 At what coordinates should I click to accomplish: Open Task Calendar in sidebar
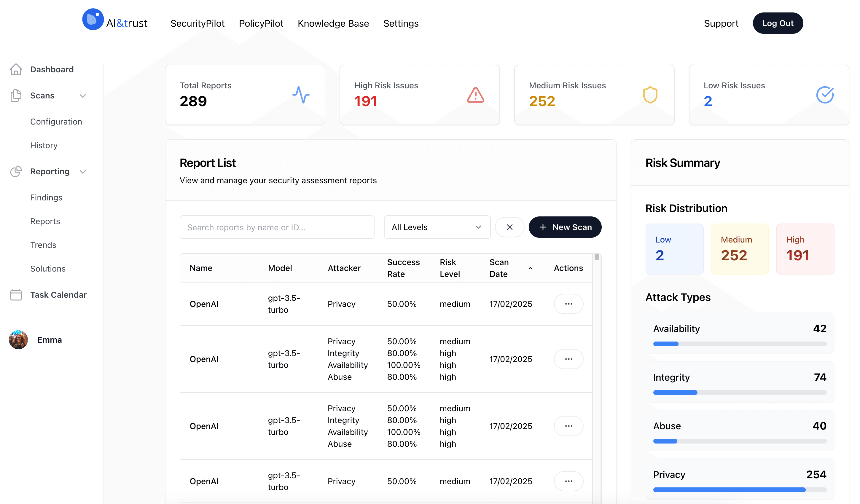[x=58, y=294]
